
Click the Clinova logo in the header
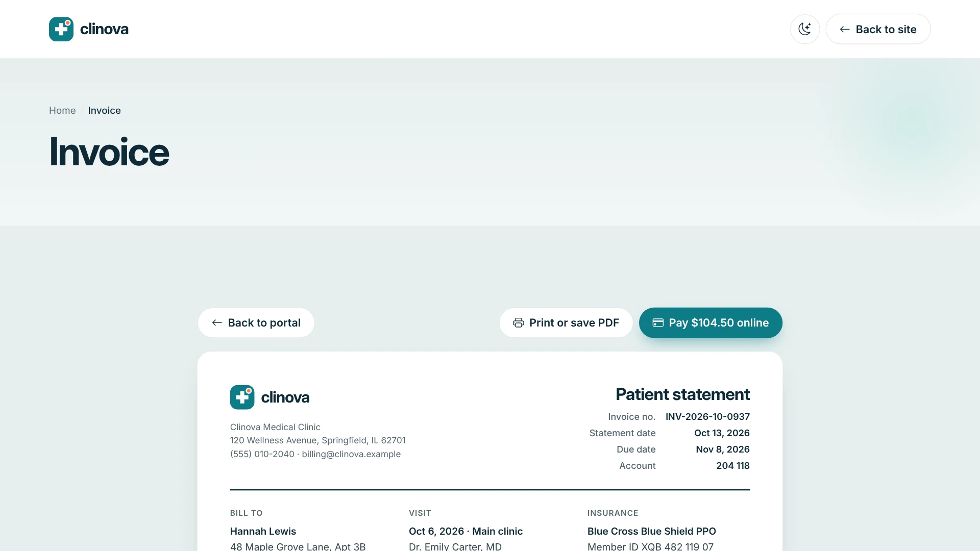tap(89, 29)
